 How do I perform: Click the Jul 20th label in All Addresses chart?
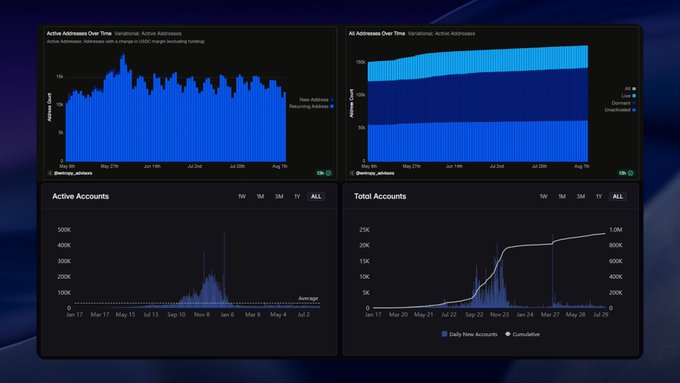(x=539, y=166)
